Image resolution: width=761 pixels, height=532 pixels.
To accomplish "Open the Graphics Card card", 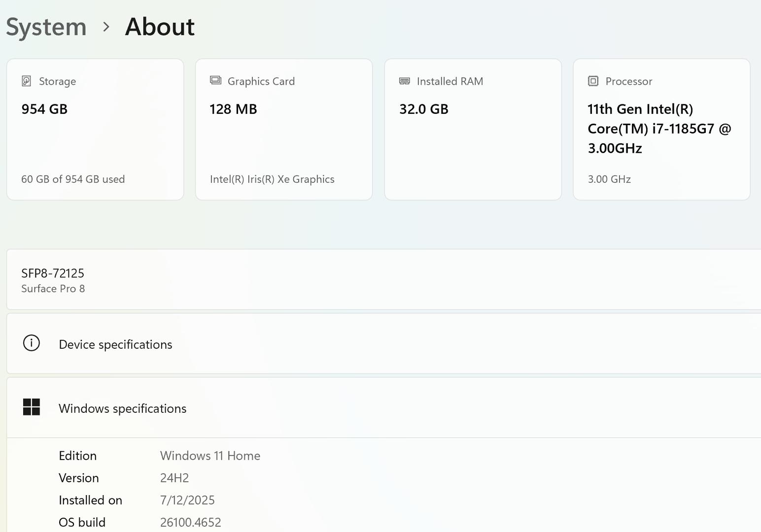I will pyautogui.click(x=284, y=130).
